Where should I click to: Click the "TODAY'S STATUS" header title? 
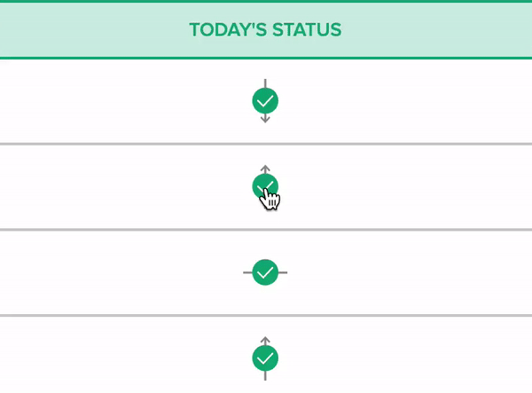pos(265,30)
